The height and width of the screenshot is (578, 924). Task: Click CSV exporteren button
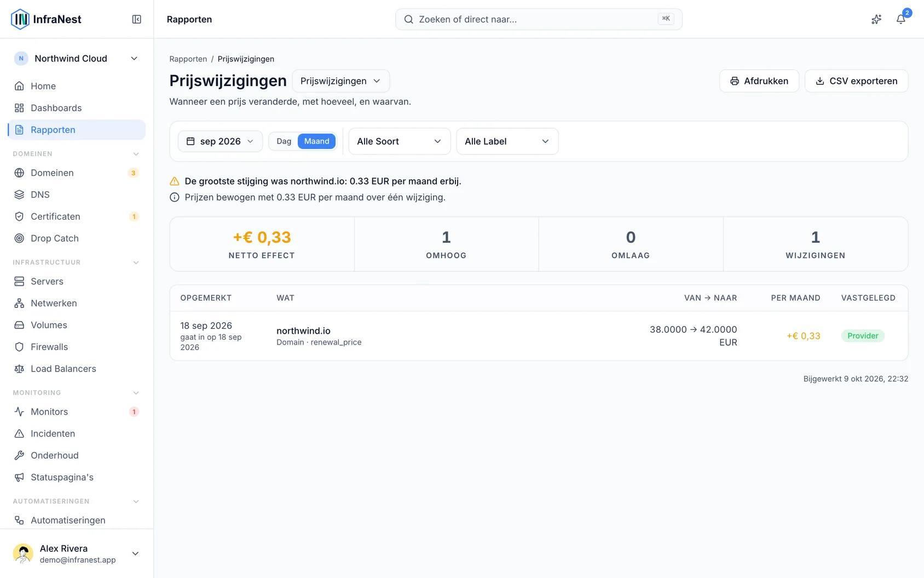tap(856, 81)
